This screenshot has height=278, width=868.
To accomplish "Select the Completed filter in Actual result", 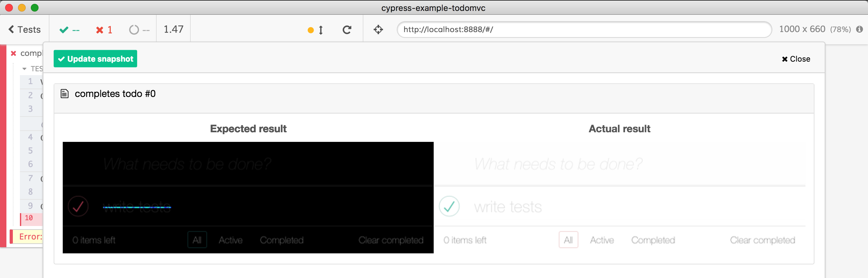I will pyautogui.click(x=653, y=240).
